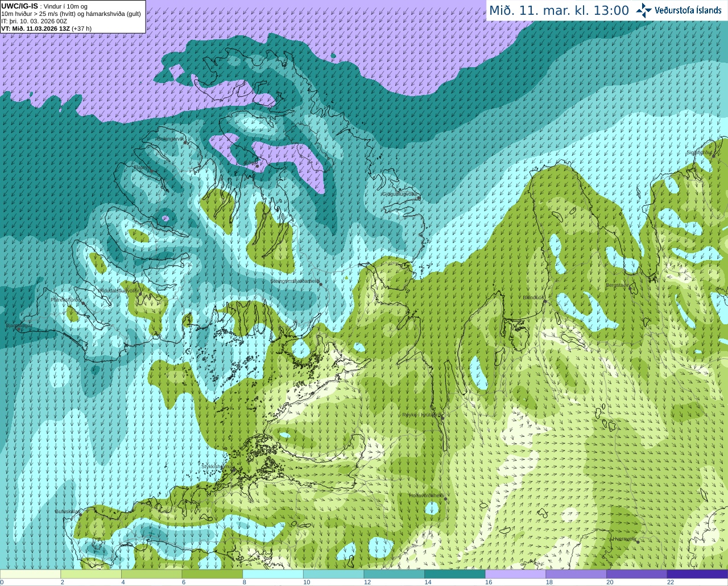Select the 4–6 m/s green legend swatch
This screenshot has height=586, width=728.
tap(151, 574)
